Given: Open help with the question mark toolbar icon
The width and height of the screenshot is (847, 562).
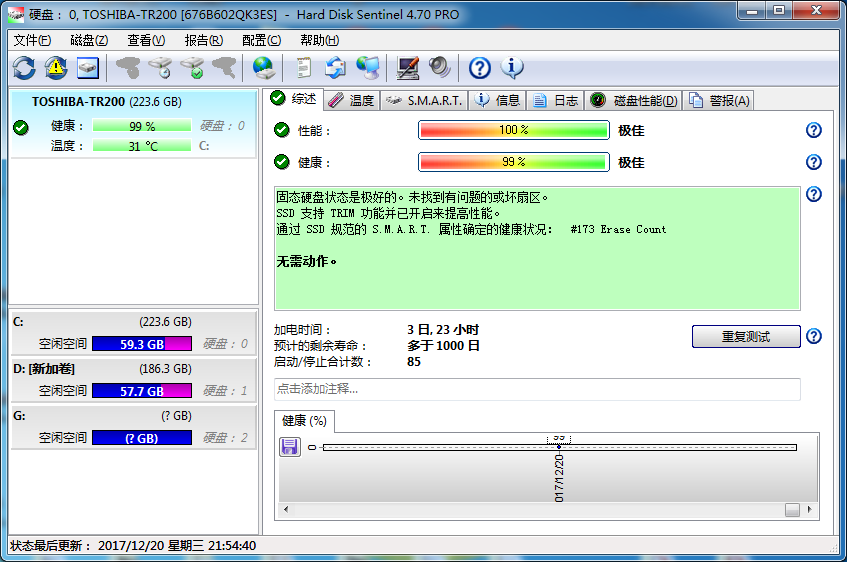Looking at the screenshot, I should 480,68.
